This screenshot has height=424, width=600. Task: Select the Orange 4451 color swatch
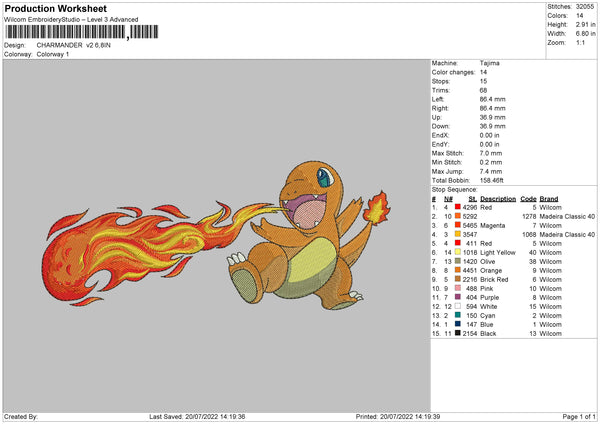tap(458, 270)
